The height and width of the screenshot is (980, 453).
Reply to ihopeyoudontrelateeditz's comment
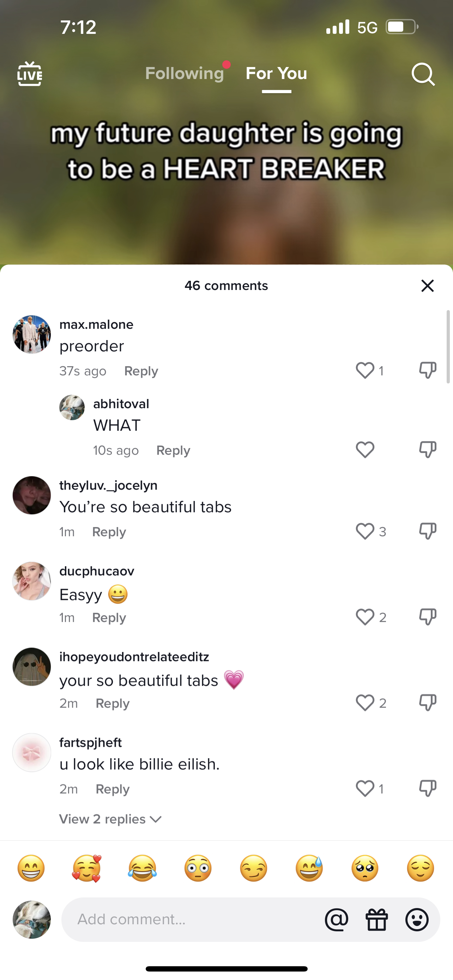click(113, 703)
